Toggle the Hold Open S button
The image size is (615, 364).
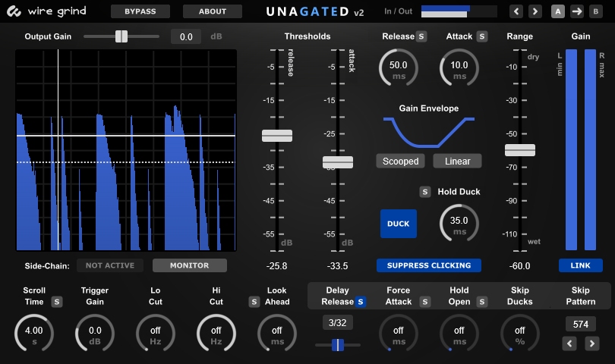coord(482,302)
